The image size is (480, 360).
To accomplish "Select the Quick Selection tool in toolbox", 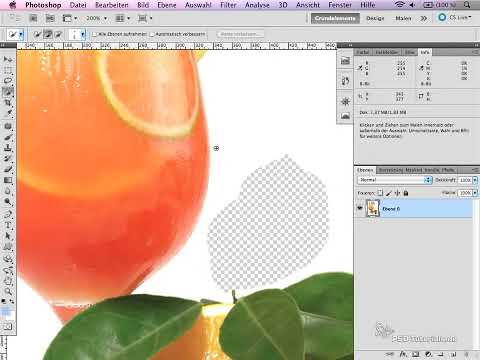I will (8, 92).
